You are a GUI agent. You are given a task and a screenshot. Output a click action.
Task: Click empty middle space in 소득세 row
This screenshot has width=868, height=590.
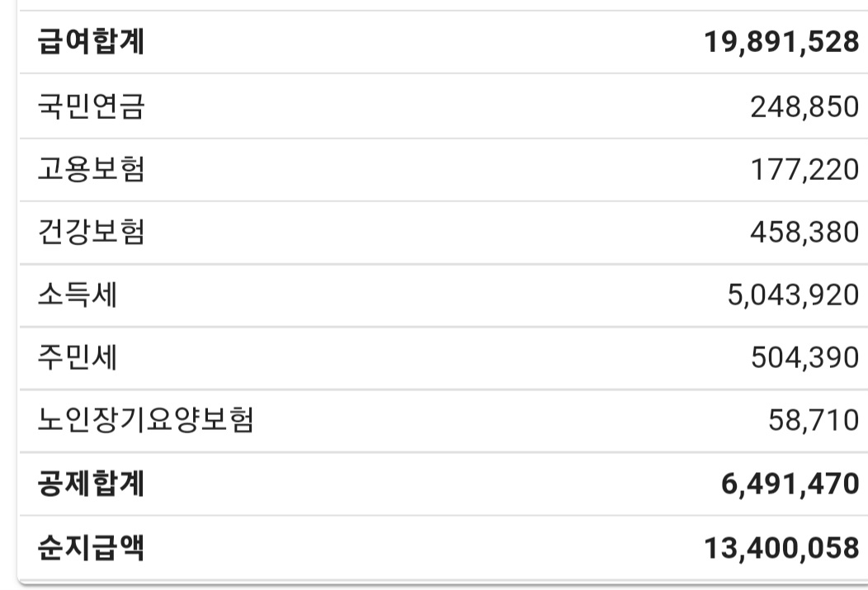coord(413,295)
